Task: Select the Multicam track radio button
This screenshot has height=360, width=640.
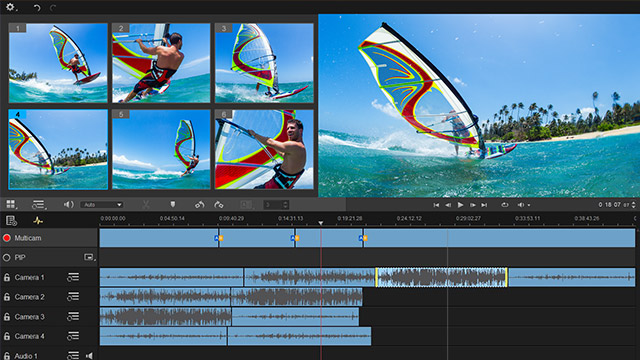Action: 7,238
